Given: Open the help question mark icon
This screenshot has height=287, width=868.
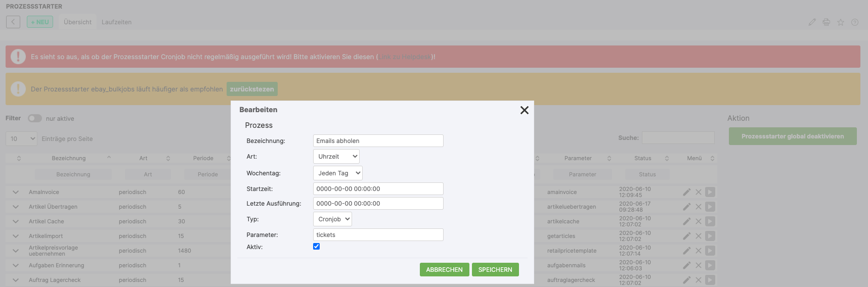Looking at the screenshot, I should [x=854, y=22].
